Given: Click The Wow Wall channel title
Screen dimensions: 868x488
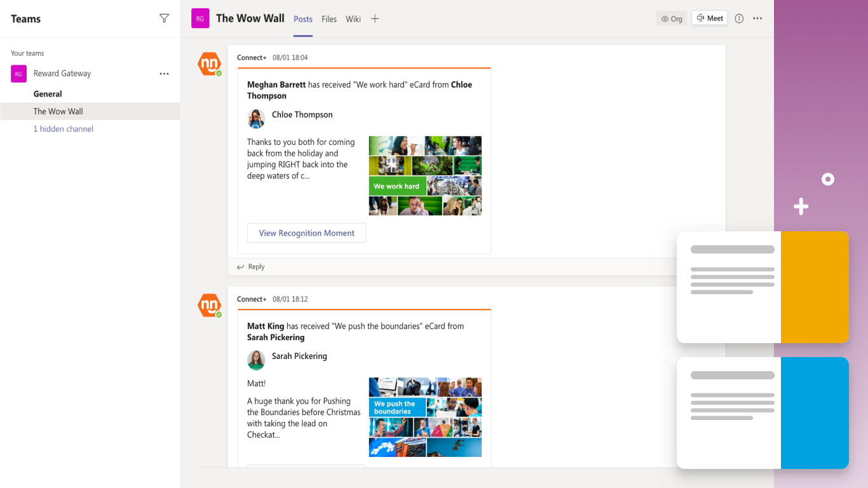Looking at the screenshot, I should click(x=250, y=18).
